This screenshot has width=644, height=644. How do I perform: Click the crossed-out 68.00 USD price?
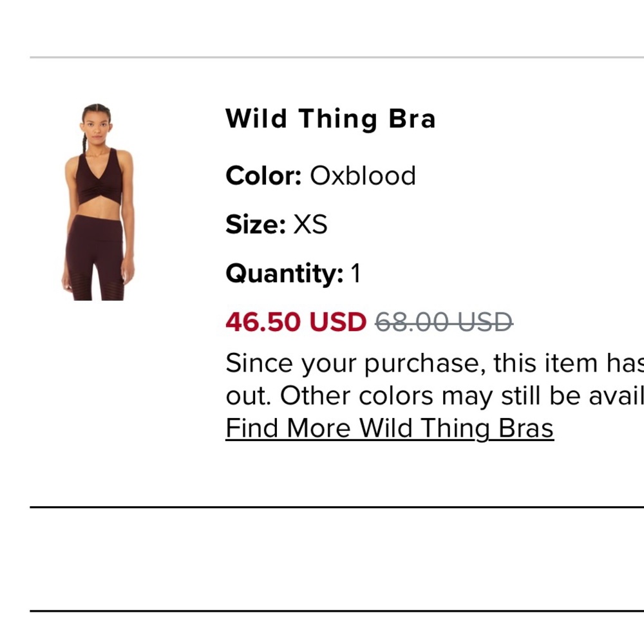point(444,322)
